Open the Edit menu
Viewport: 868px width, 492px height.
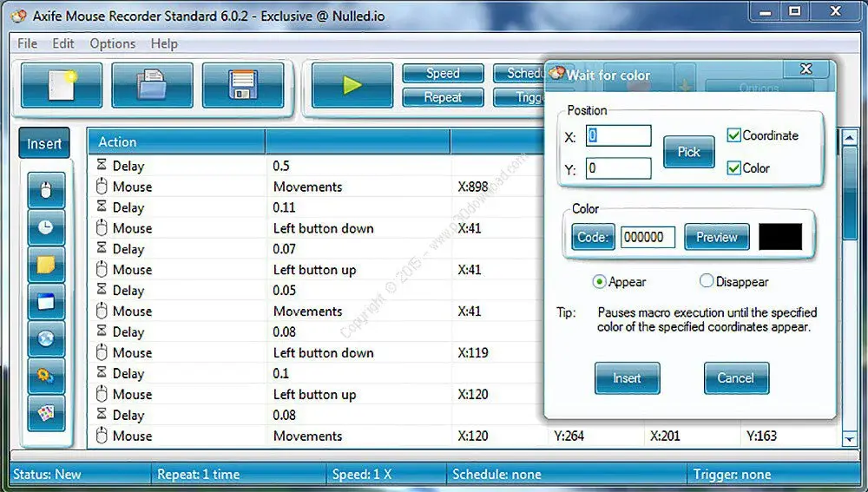pos(63,43)
